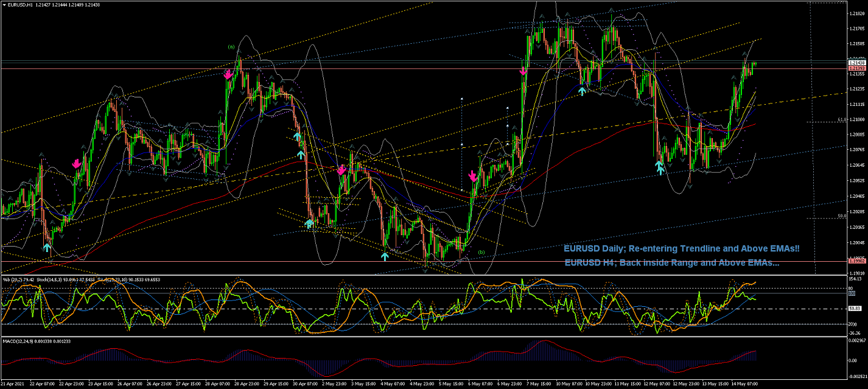Viewport: 868px width, 389px height.
Task: Click the 154.13 oscillator scale value
Action: (x=856, y=279)
